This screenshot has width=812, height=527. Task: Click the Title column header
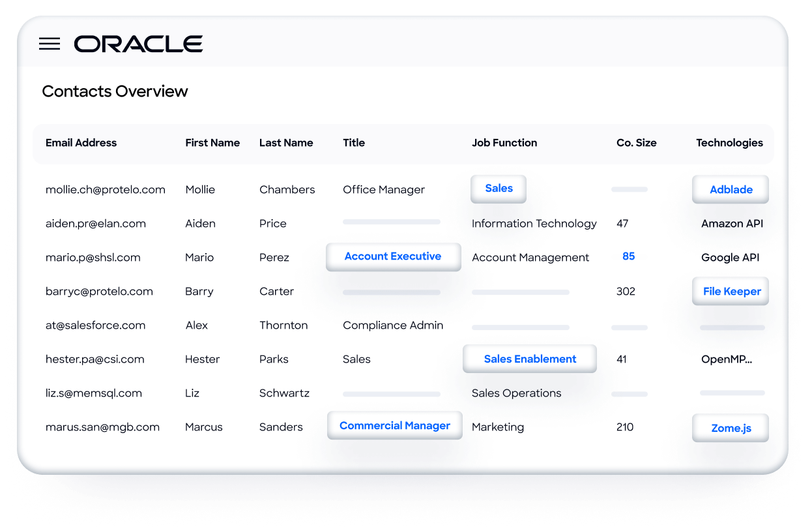[x=354, y=143]
